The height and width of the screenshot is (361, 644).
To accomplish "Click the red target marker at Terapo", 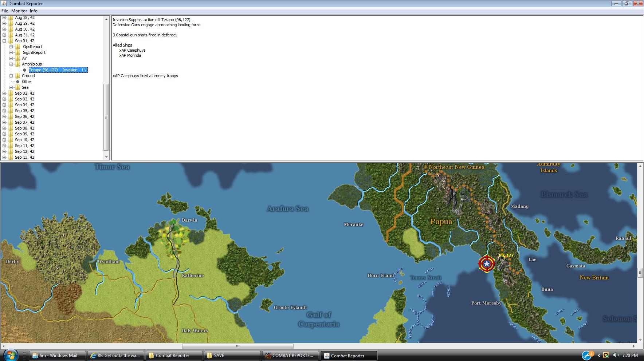I will (486, 263).
